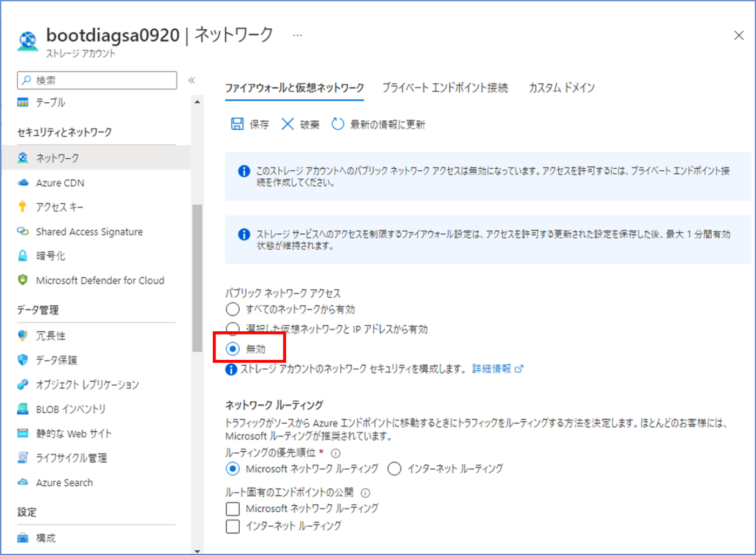Check インターネット ルーティング endpoint checkbox
Image resolution: width=756 pixels, height=555 pixels.
(x=233, y=526)
